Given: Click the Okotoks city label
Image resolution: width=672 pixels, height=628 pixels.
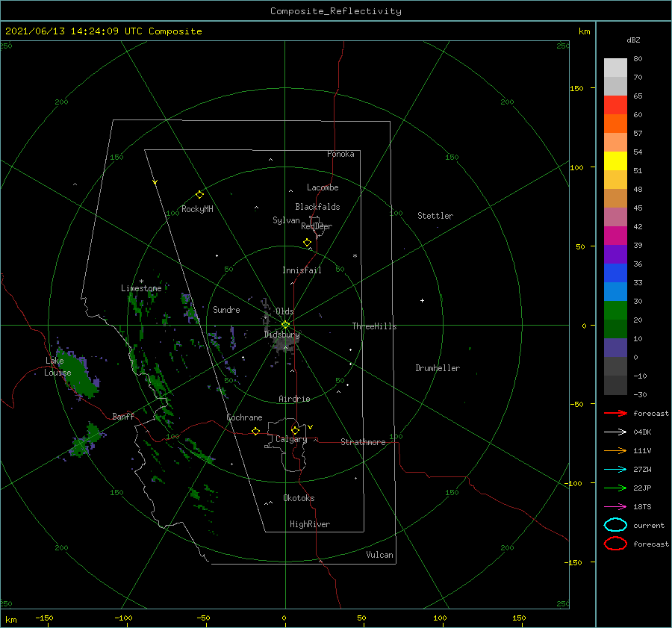Looking at the screenshot, I should click(299, 498).
